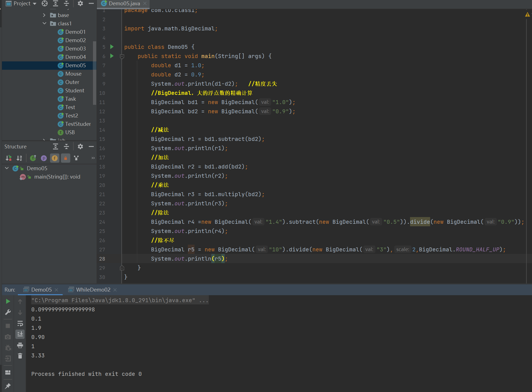Expand the base folder
Screen dimensions: 532x392
click(44, 15)
